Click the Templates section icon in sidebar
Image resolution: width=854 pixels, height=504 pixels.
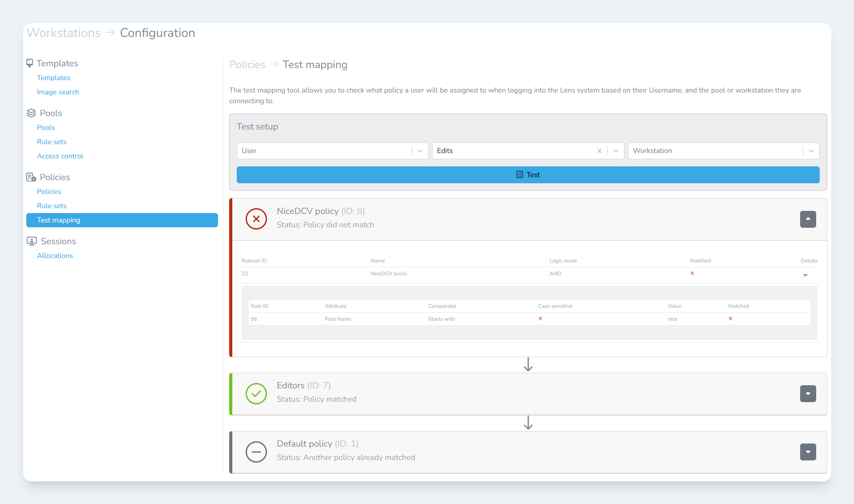30,63
